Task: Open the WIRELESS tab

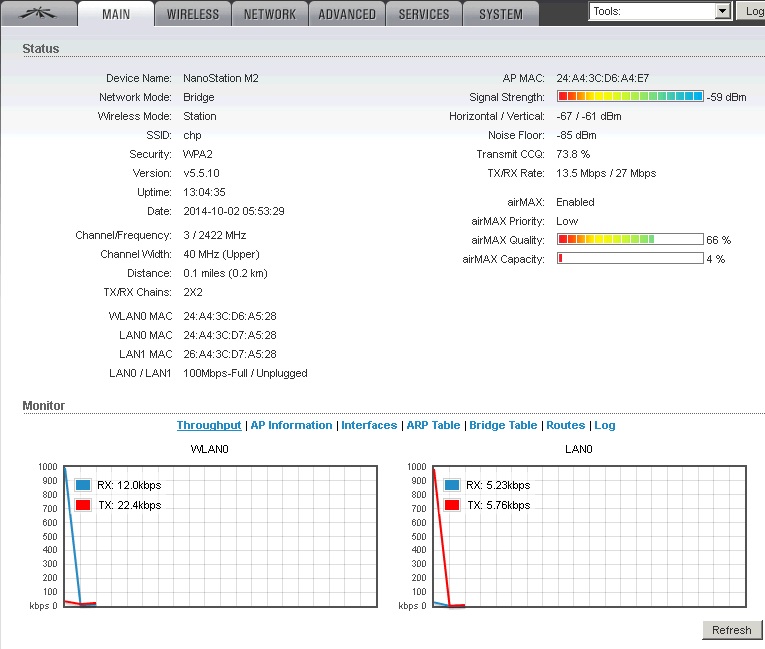Action: [193, 14]
